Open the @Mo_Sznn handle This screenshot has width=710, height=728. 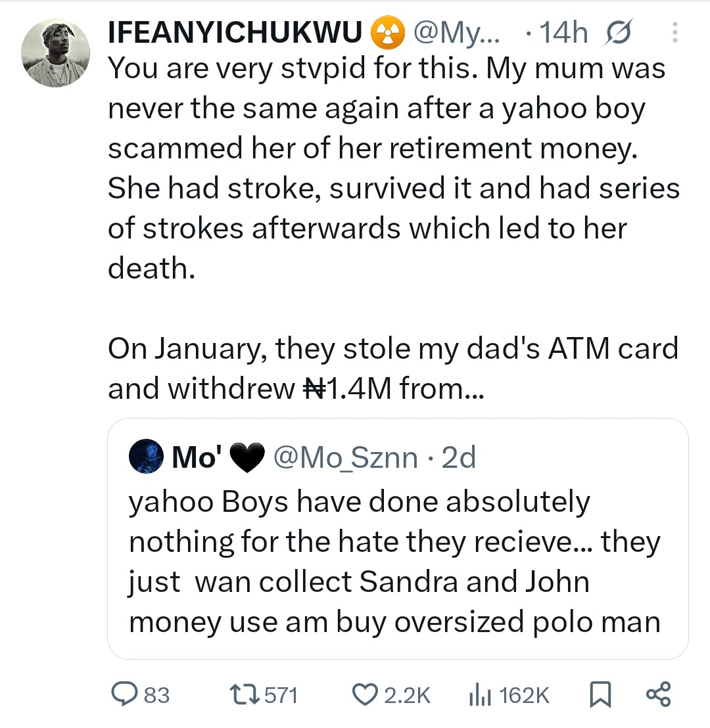pyautogui.click(x=344, y=457)
